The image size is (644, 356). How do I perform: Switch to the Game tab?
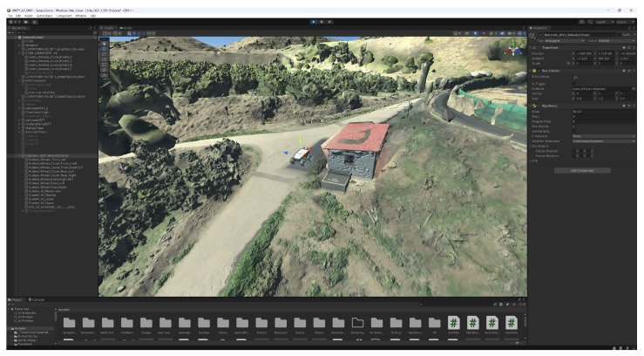(126, 28)
